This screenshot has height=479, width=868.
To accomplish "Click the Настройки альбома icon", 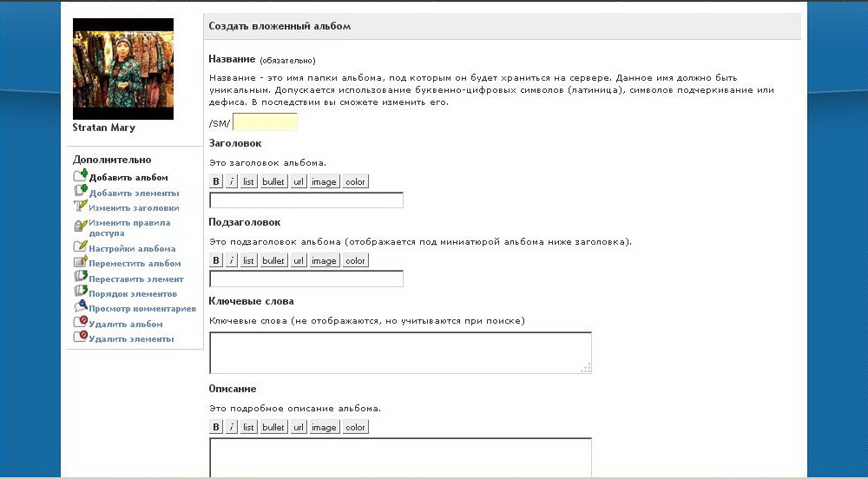I will (x=81, y=247).
